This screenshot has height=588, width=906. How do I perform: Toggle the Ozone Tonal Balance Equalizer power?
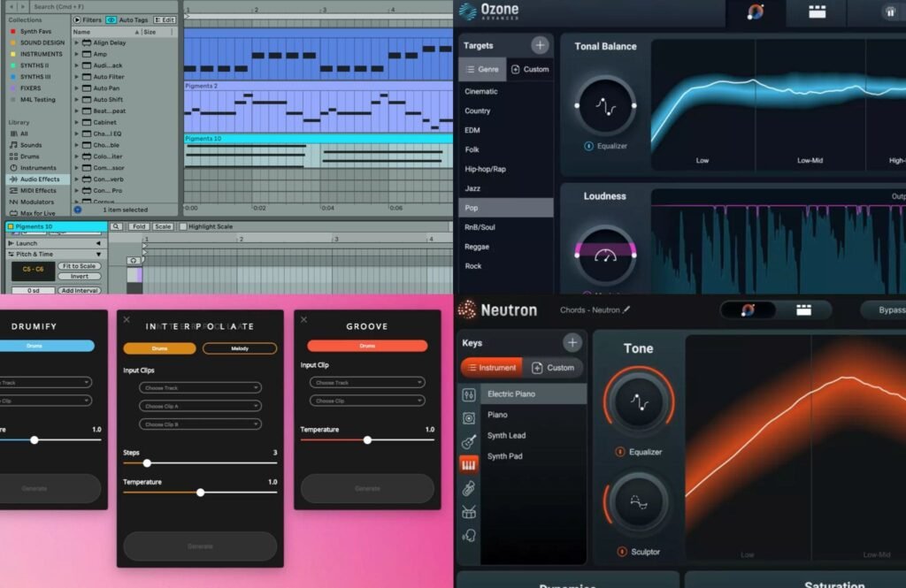588,146
